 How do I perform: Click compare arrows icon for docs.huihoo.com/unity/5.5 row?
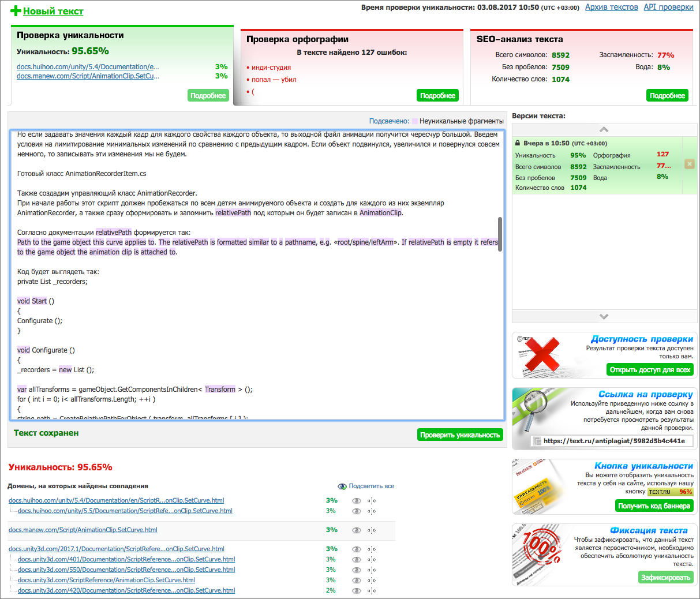click(372, 511)
